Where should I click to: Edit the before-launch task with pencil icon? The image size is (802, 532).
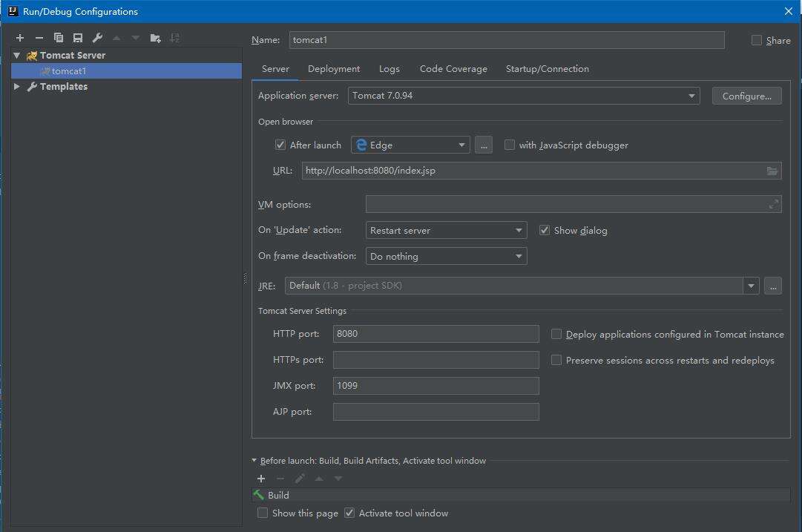click(300, 479)
